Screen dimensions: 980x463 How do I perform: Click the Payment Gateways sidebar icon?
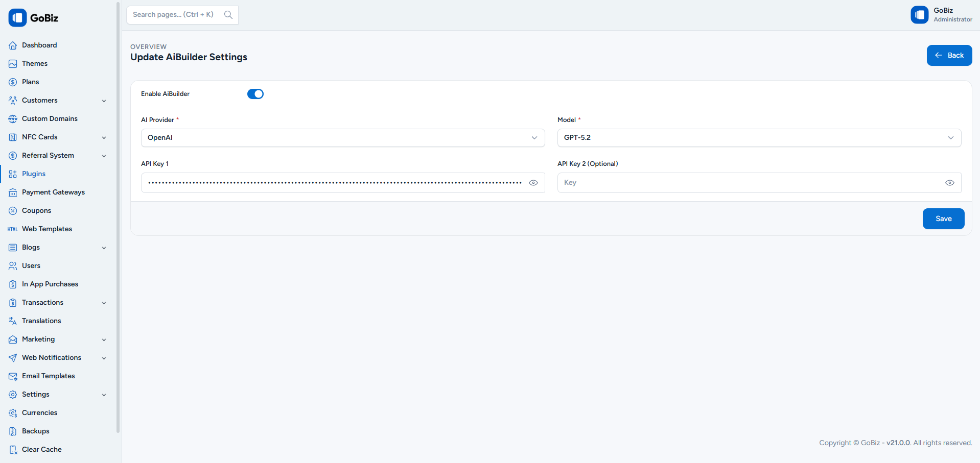[12, 192]
